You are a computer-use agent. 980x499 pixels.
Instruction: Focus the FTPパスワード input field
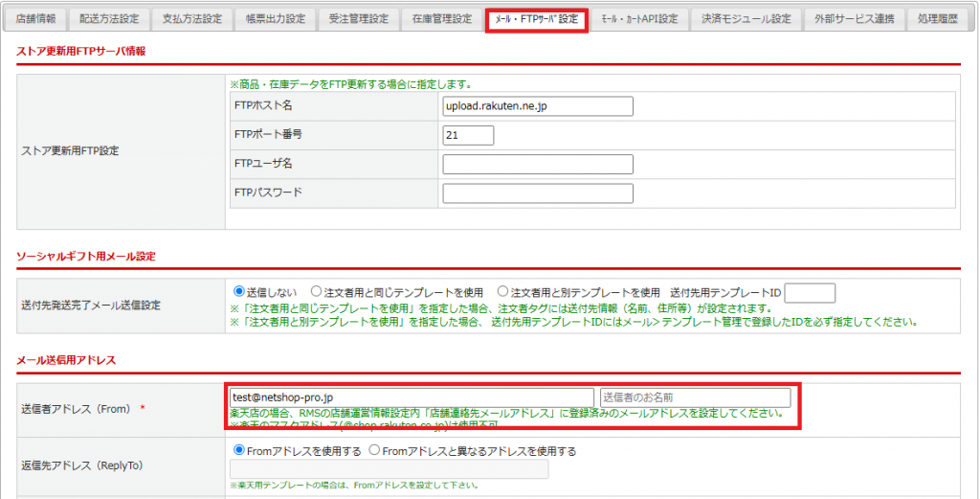(538, 193)
